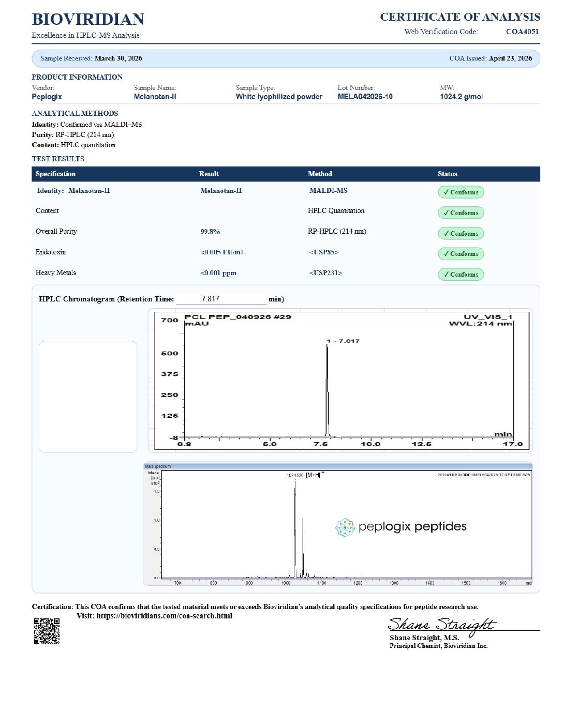This screenshot has width=563, height=728.
Task: Click <USP85> method cell
Action: pos(323,252)
